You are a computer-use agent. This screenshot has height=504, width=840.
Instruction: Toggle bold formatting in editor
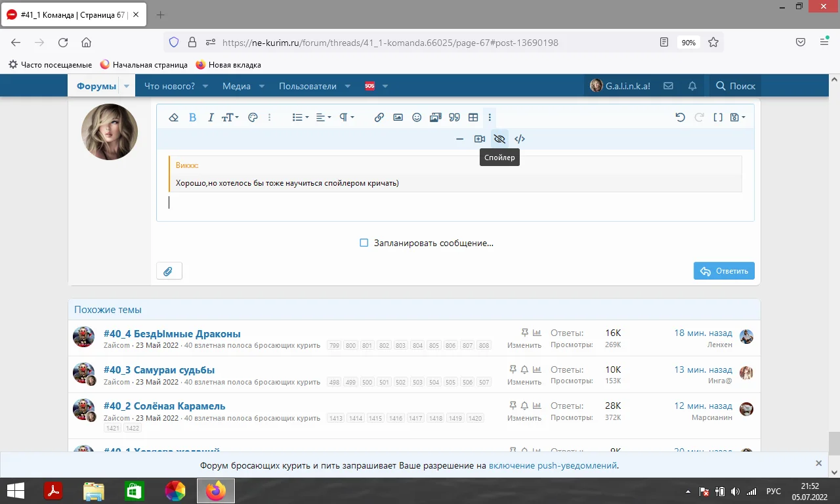(193, 117)
